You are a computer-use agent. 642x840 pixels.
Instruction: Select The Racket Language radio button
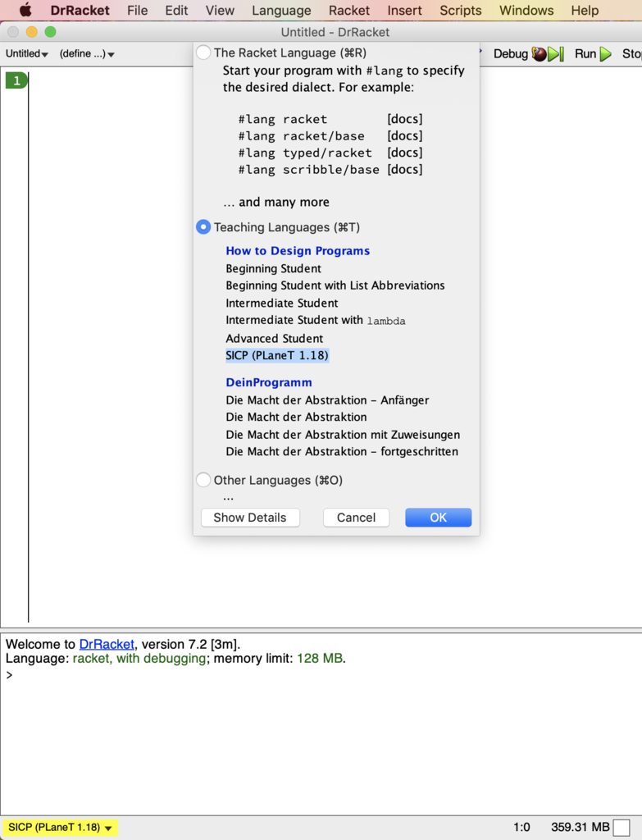click(x=203, y=52)
